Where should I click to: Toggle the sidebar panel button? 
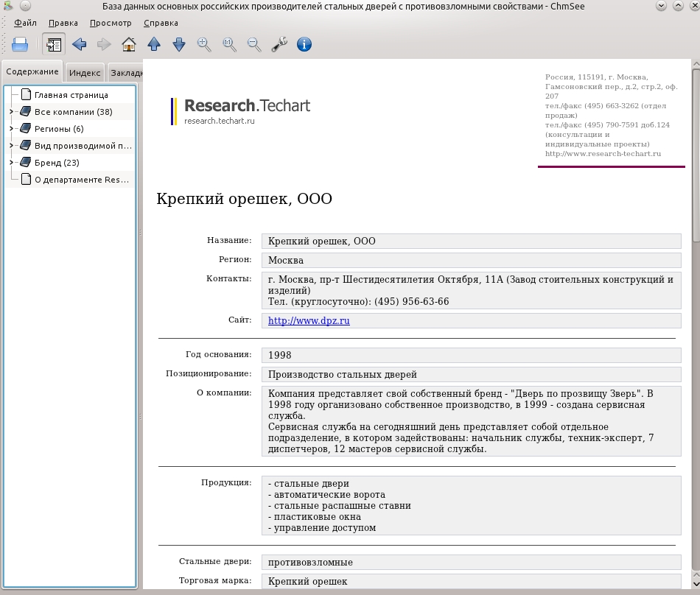coord(54,45)
